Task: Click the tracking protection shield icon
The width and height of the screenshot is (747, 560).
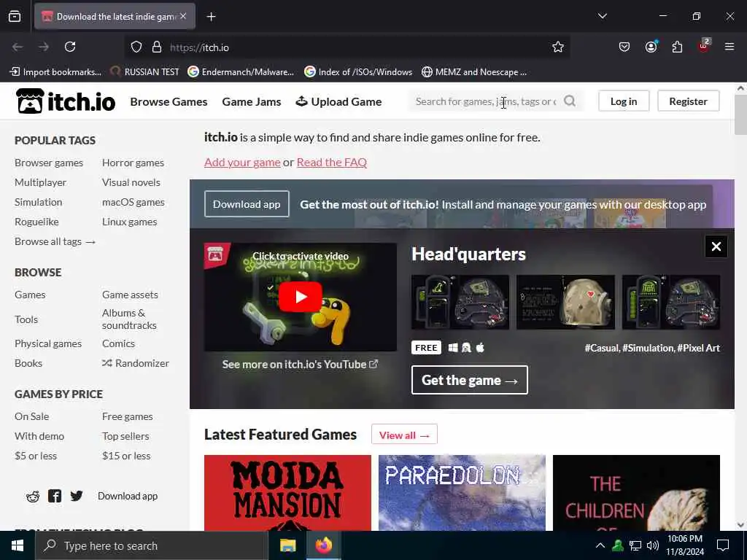Action: [x=136, y=47]
